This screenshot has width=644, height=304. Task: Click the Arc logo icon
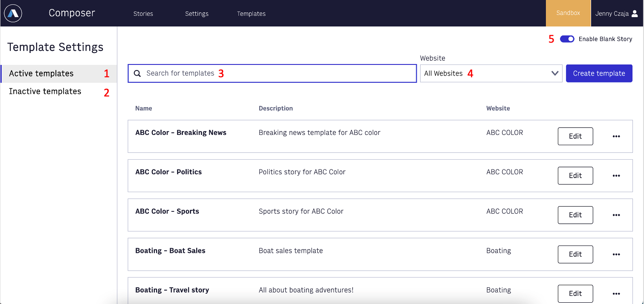pos(13,13)
